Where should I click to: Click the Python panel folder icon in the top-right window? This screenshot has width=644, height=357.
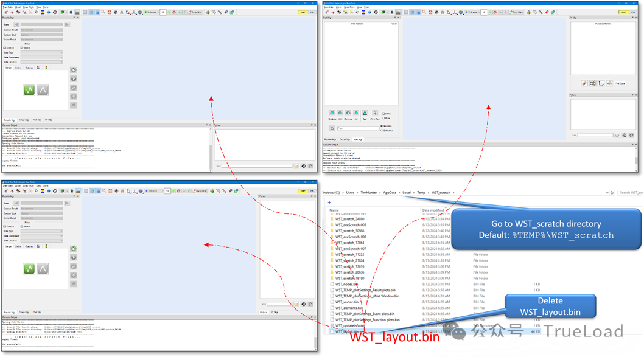(x=617, y=136)
